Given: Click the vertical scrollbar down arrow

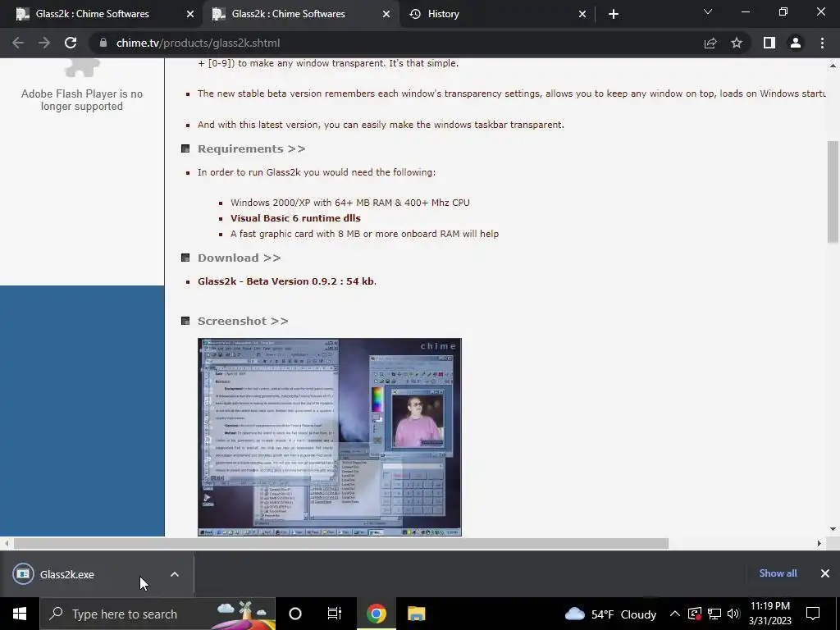Looking at the screenshot, I should tap(833, 529).
